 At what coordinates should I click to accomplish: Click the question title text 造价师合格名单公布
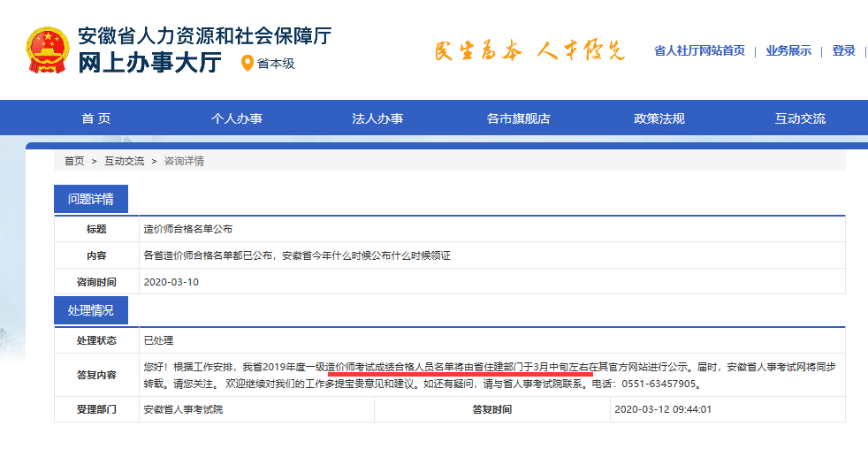click(x=188, y=229)
